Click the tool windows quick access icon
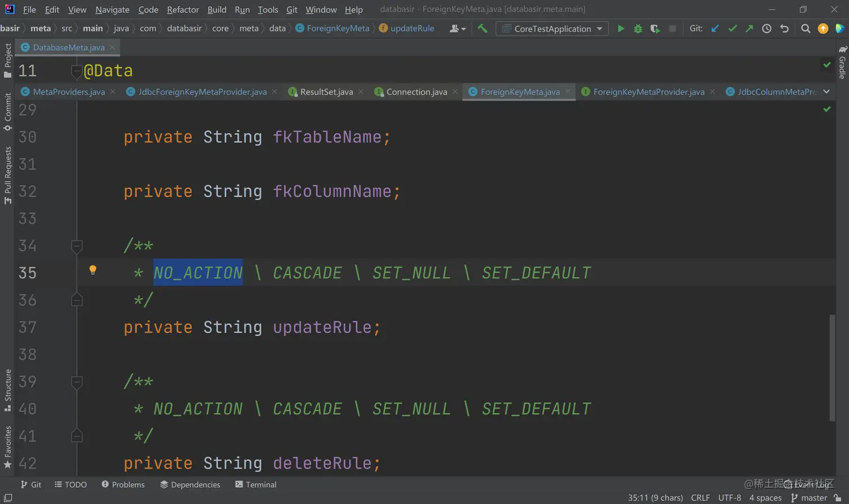The image size is (849, 504). [x=8, y=498]
